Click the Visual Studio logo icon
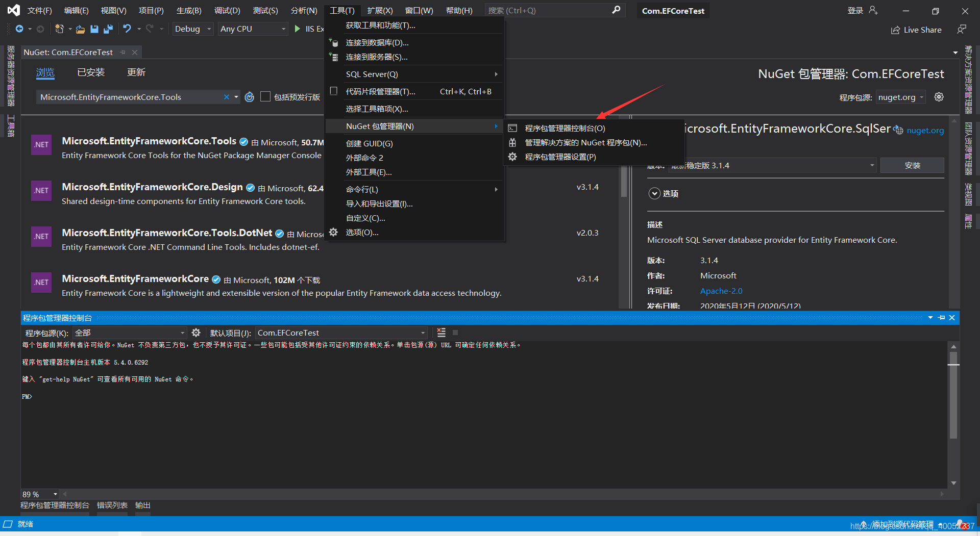Image resolution: width=980 pixels, height=536 pixels. point(14,10)
